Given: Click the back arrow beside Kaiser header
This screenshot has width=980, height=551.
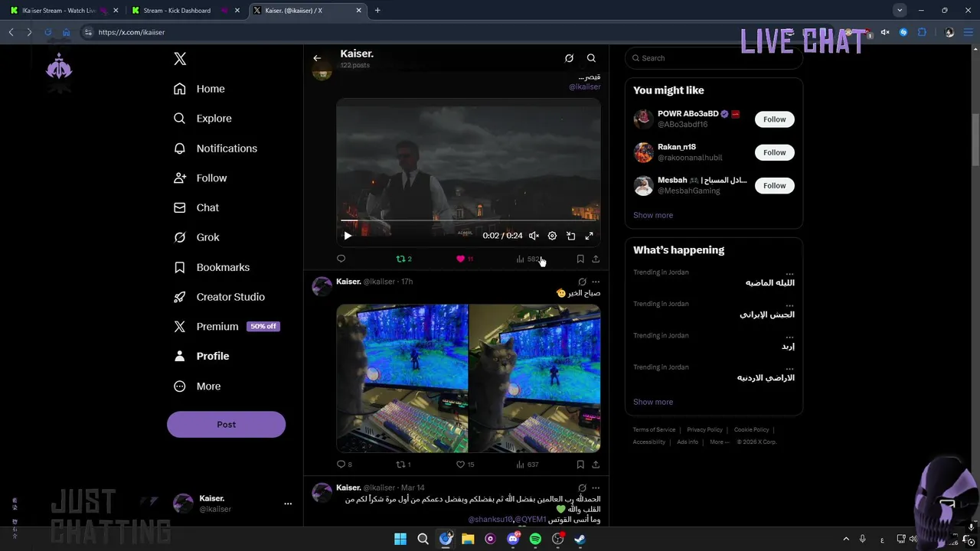Looking at the screenshot, I should [x=317, y=58].
